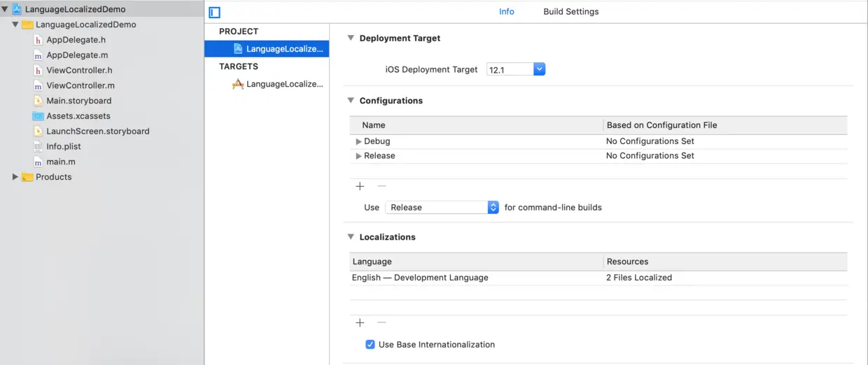Image resolution: width=868 pixels, height=365 pixels.
Task: Click the plus button under Localizations
Action: pyautogui.click(x=360, y=323)
